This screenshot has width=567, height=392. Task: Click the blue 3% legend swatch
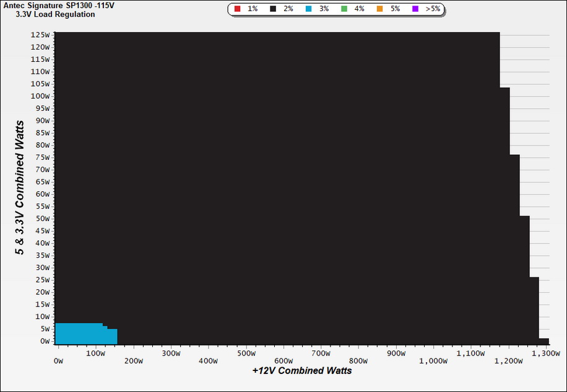[x=308, y=9]
